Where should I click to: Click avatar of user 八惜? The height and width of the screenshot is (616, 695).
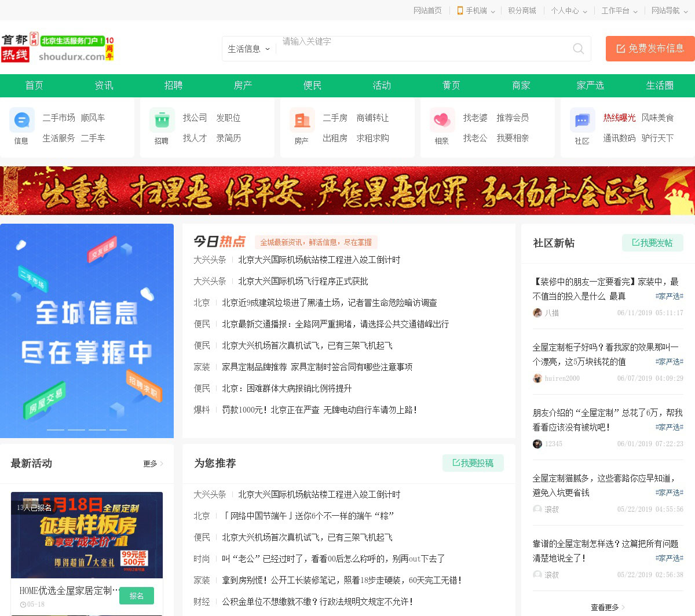coord(537,313)
